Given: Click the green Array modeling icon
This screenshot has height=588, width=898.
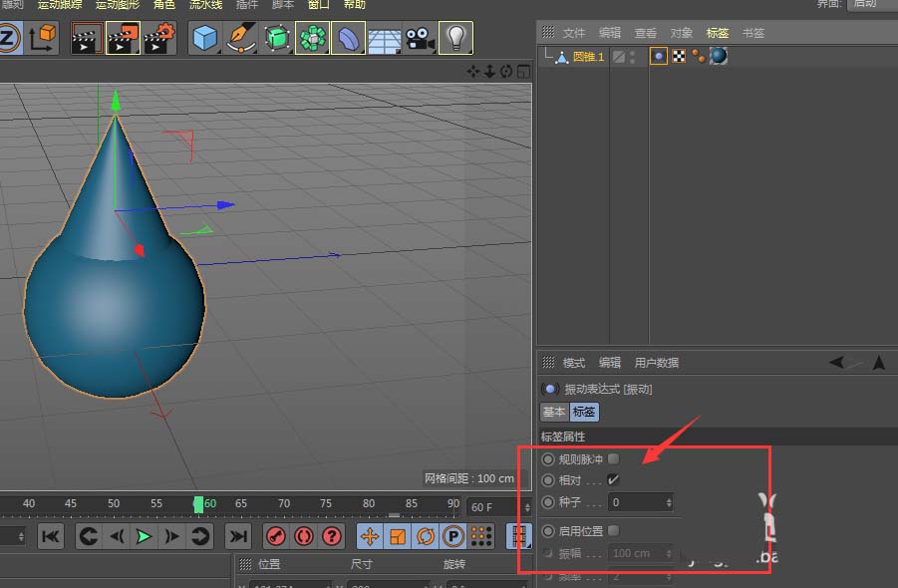Looking at the screenshot, I should (x=313, y=38).
